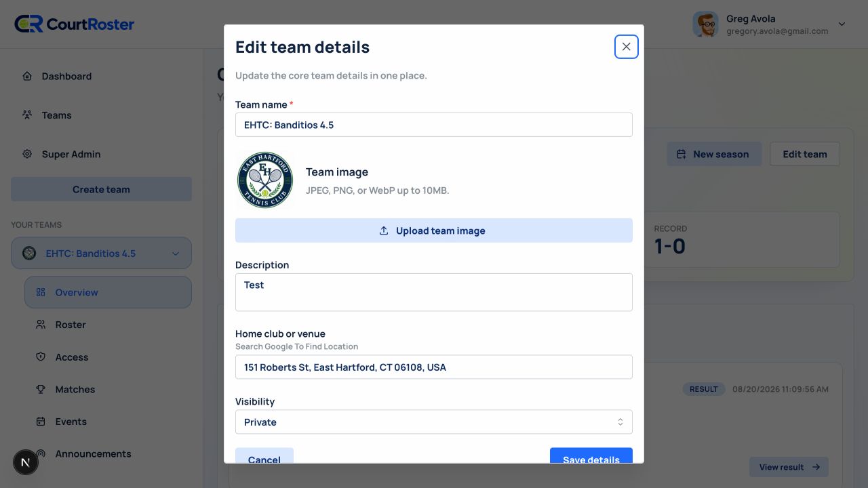Click the Super Admin gear icon
This screenshot has height=488, width=868.
click(x=27, y=154)
